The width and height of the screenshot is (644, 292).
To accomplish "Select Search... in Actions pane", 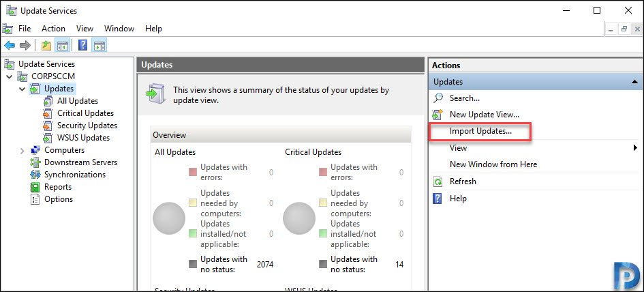I will [465, 98].
